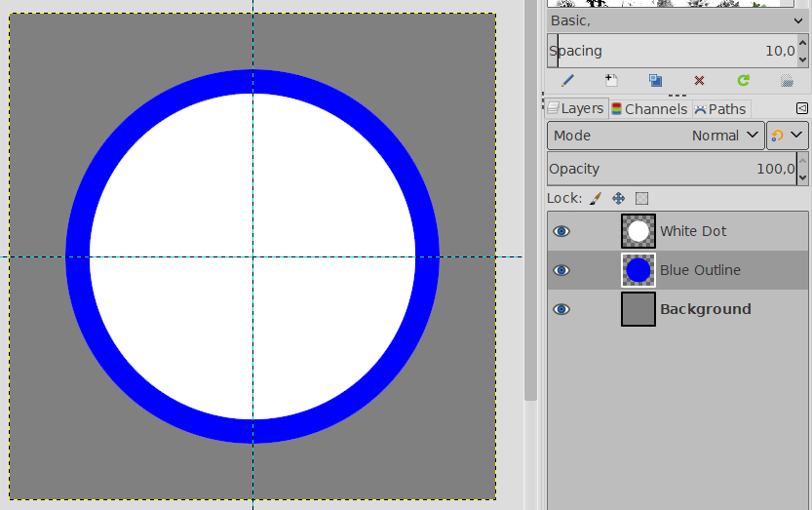
Task: Switch to the Channels tab
Action: pos(649,109)
